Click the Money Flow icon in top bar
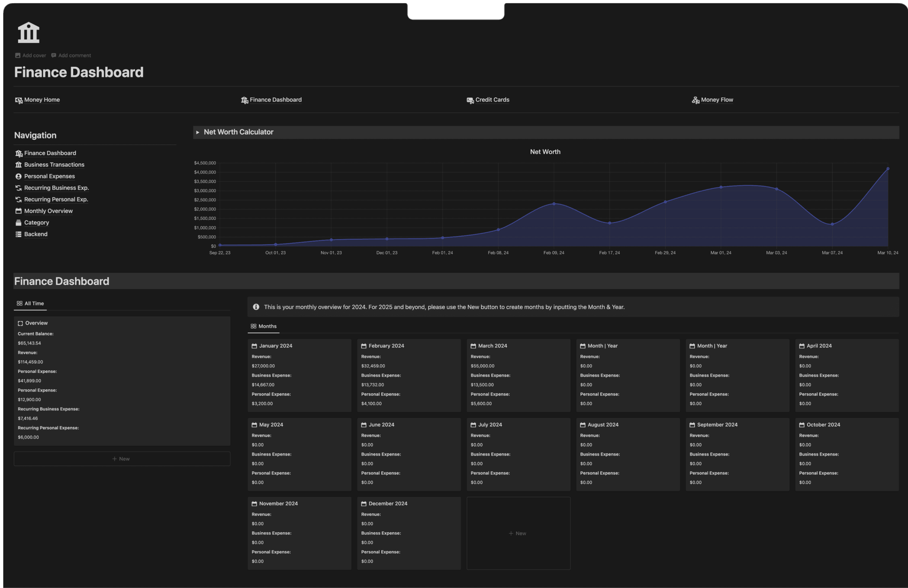Screen dimensions: 908x588 coord(696,100)
